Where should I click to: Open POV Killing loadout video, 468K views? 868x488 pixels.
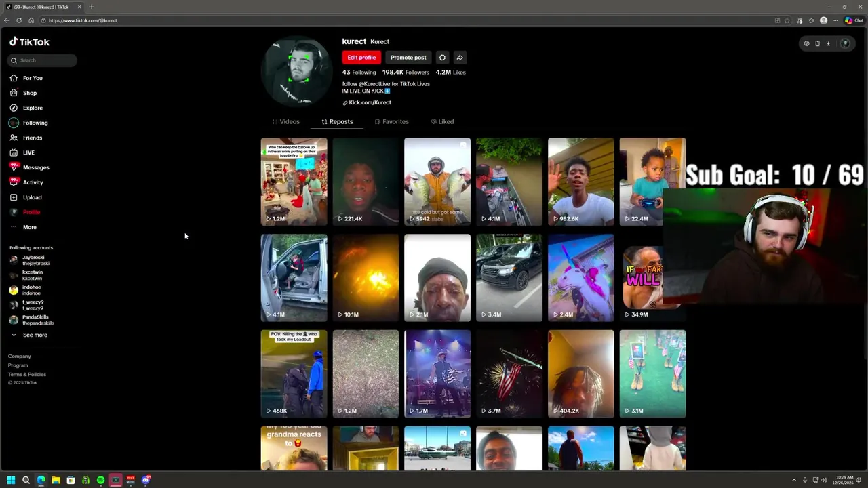(x=294, y=374)
